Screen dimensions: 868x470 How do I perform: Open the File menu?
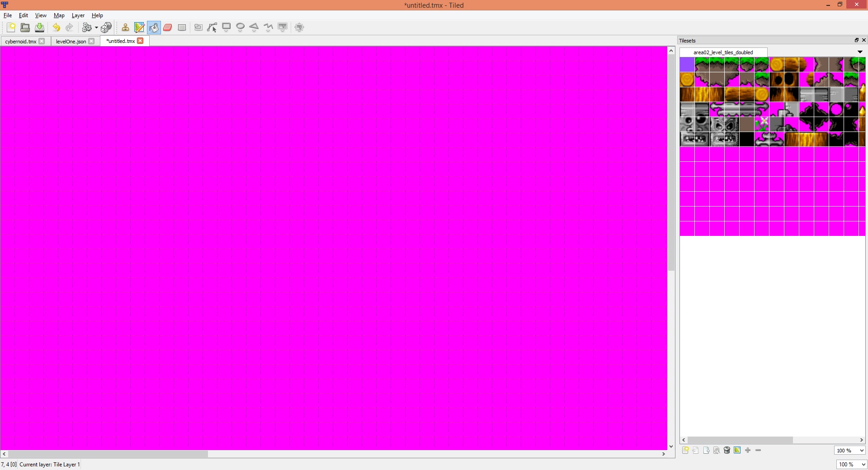click(8, 15)
